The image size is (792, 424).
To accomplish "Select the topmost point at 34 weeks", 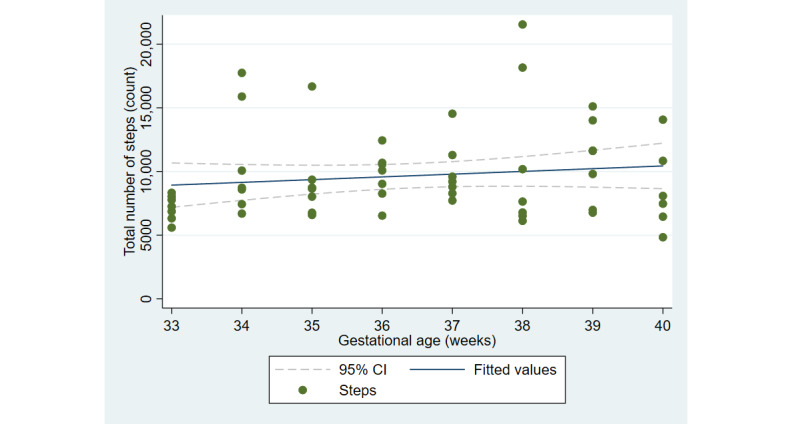I will click(x=242, y=73).
